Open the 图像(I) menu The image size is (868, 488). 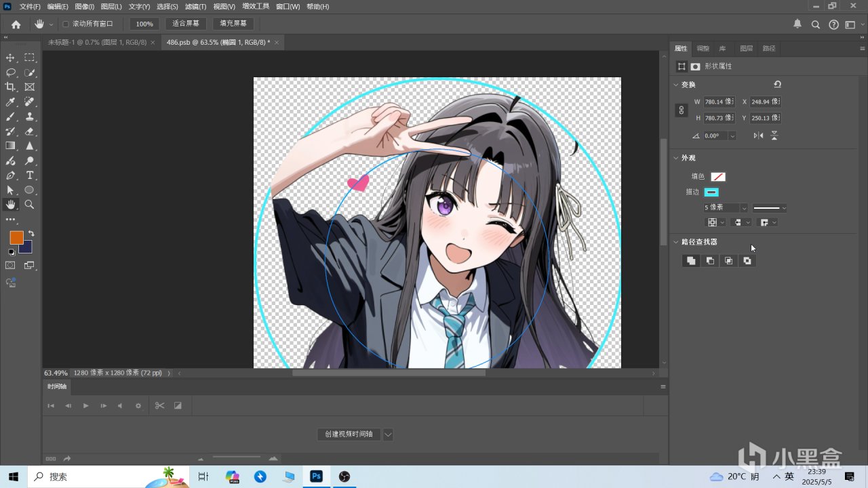[85, 7]
